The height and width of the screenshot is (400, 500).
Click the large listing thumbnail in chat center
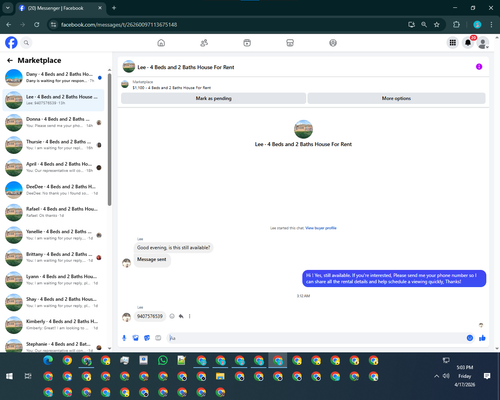pyautogui.click(x=303, y=129)
